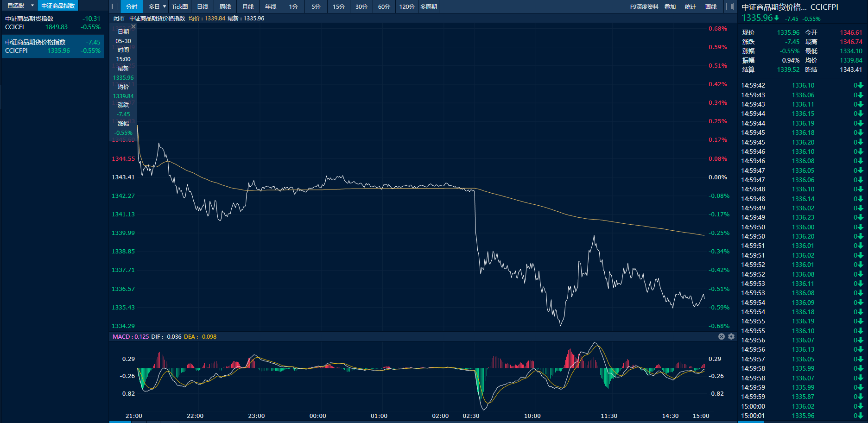Select the 60分 timeframe
The image size is (868, 423).
[384, 6]
